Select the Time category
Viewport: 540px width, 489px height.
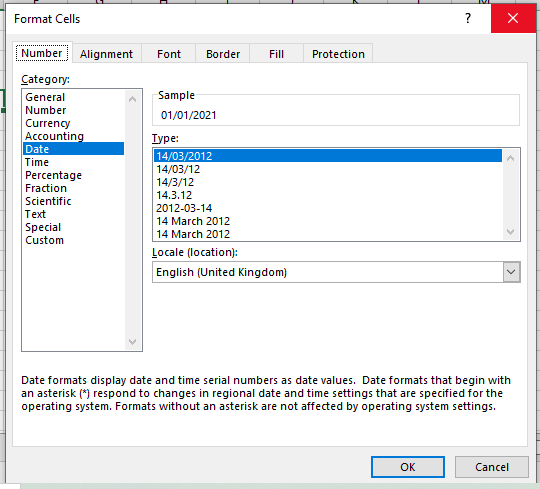[x=73, y=162]
